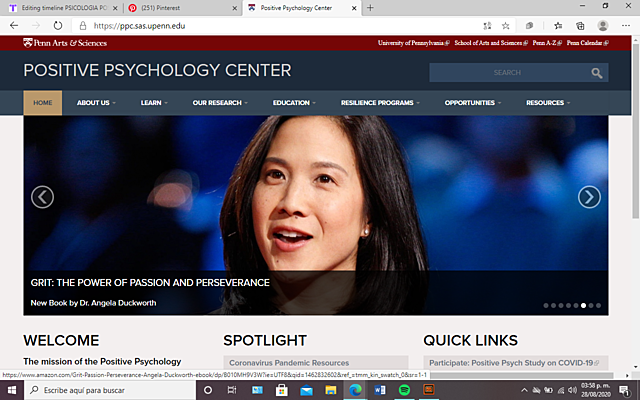Open Cortana circle icon on taskbar
Viewport: 640px width, 400px height.
208,390
